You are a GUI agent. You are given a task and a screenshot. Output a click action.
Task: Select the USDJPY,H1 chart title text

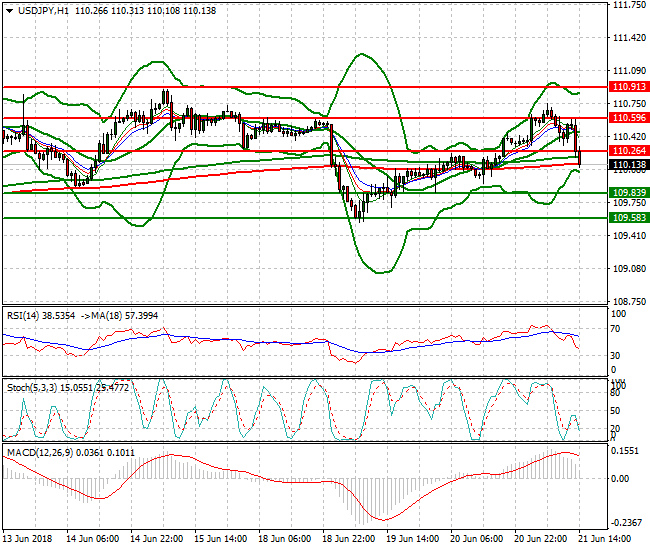point(43,11)
